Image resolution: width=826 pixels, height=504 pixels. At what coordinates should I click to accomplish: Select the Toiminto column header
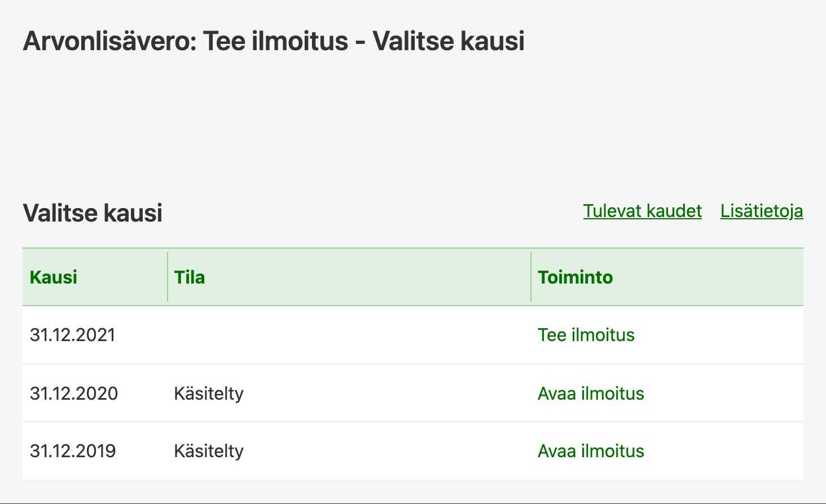point(575,277)
